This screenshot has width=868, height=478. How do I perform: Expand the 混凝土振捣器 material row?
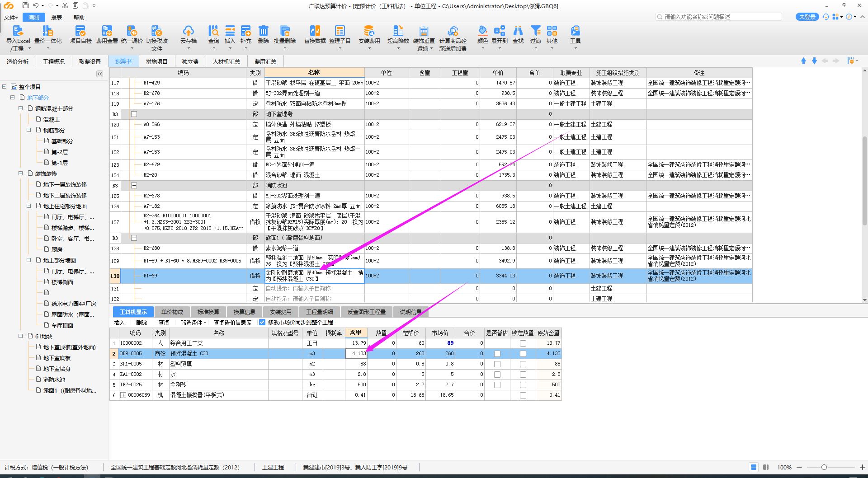coord(123,395)
